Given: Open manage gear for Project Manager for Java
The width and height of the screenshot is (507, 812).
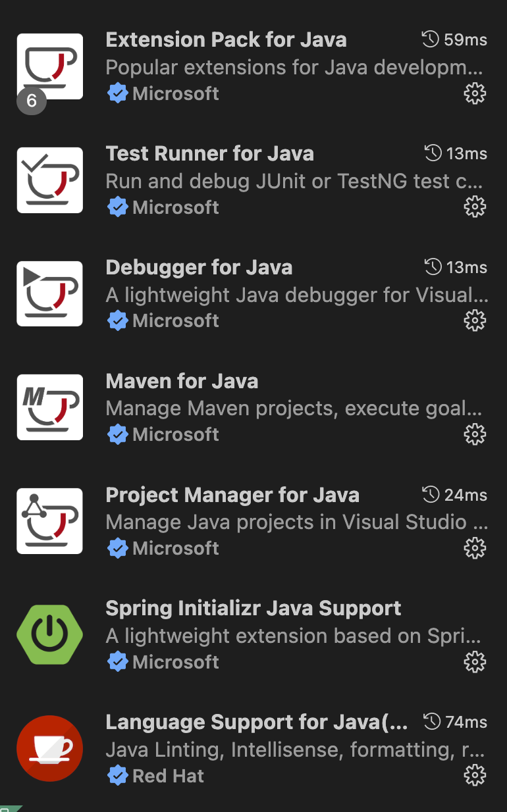Looking at the screenshot, I should [x=475, y=548].
